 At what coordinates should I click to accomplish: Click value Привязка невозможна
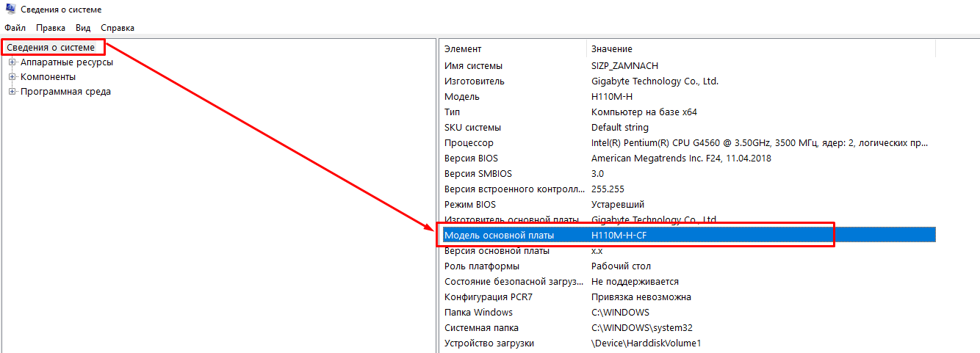[641, 297]
